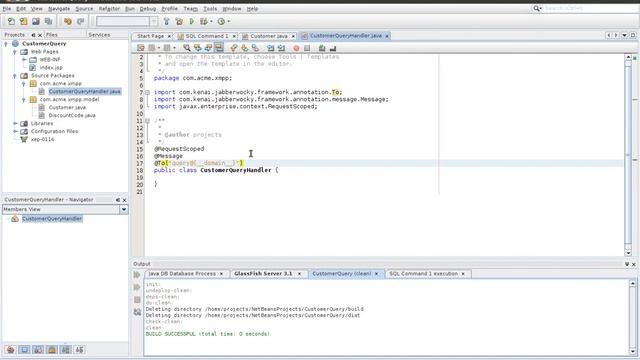This screenshot has height=360, width=640.
Task: Click the Previous Bookmark editor icon
Action: click(x=234, y=48)
